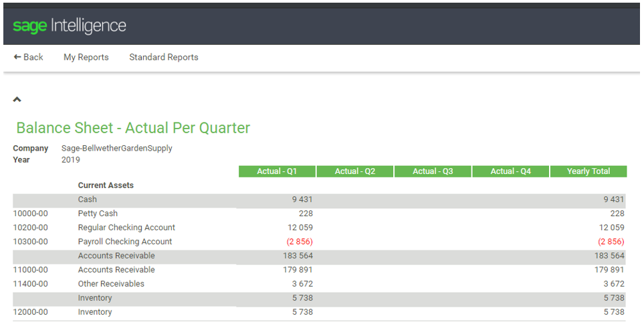The width and height of the screenshot is (644, 326).
Task: Click the Sage Intelligence logo
Action: click(70, 26)
